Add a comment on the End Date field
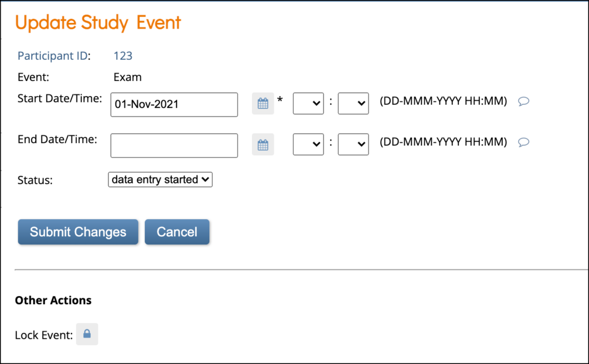The height and width of the screenshot is (364, 589). (523, 141)
